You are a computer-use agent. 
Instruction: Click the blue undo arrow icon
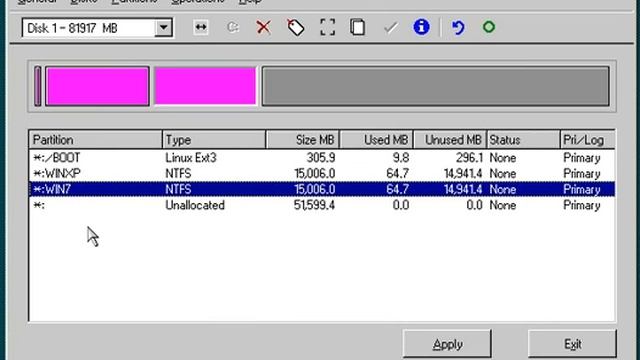click(x=458, y=27)
